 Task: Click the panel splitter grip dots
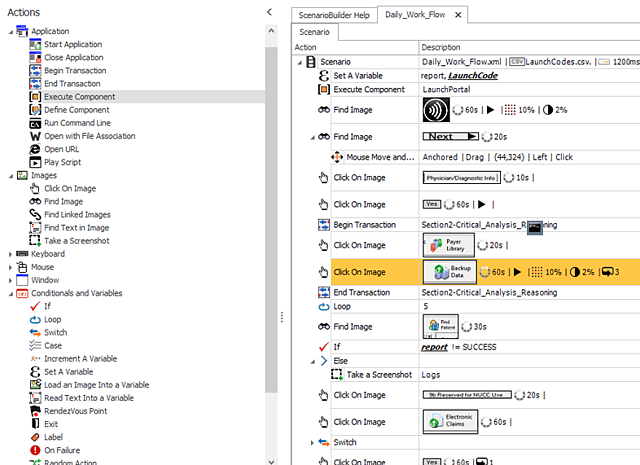point(282,317)
